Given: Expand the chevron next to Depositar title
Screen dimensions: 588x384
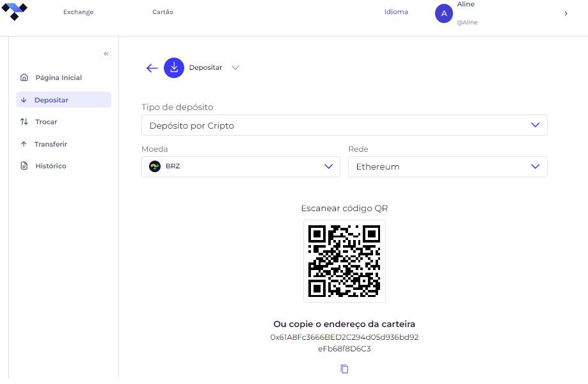Looking at the screenshot, I should tap(235, 68).
